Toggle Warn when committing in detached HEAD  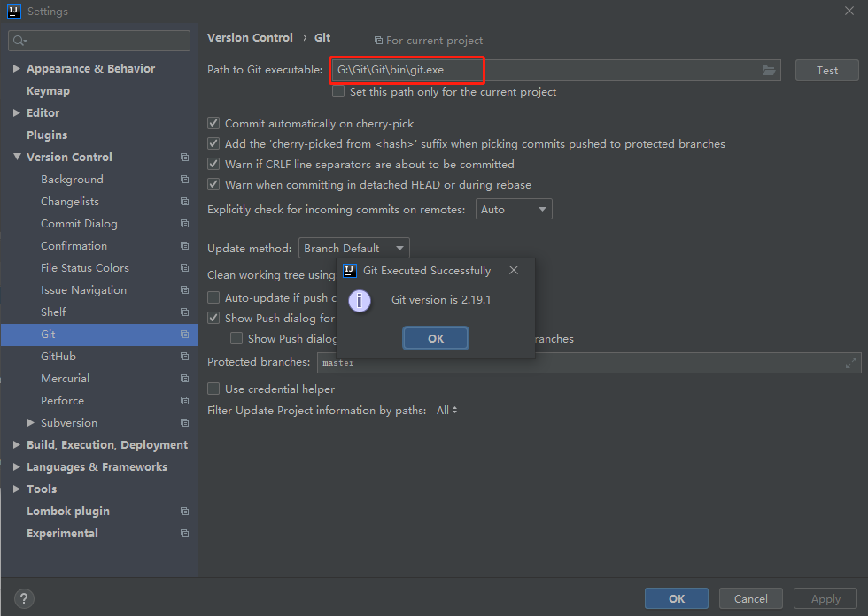click(x=213, y=184)
